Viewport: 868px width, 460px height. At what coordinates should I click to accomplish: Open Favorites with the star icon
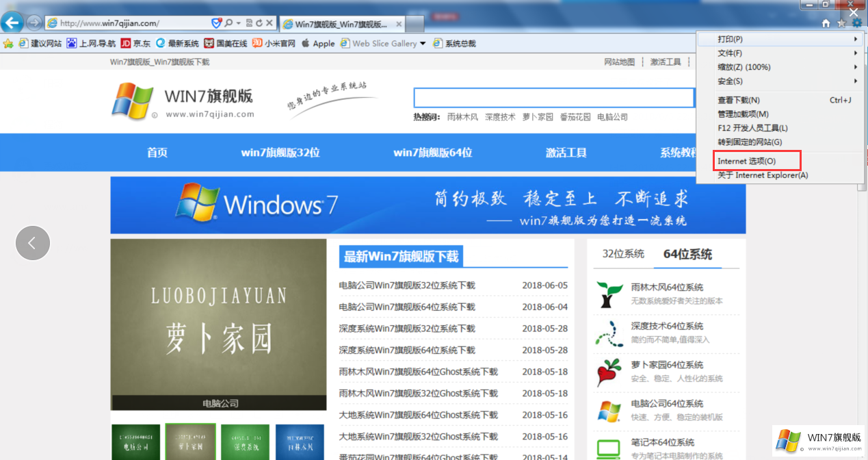(841, 23)
